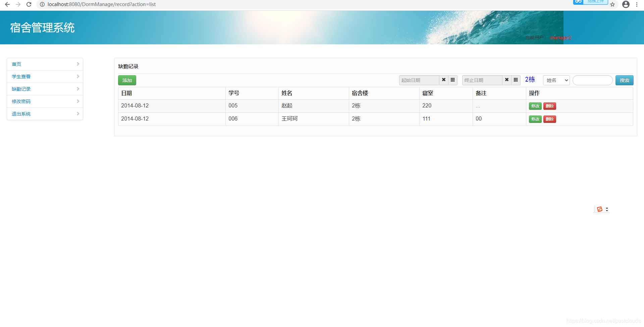
Task: Click the Sogou input method icon
Action: (600, 209)
